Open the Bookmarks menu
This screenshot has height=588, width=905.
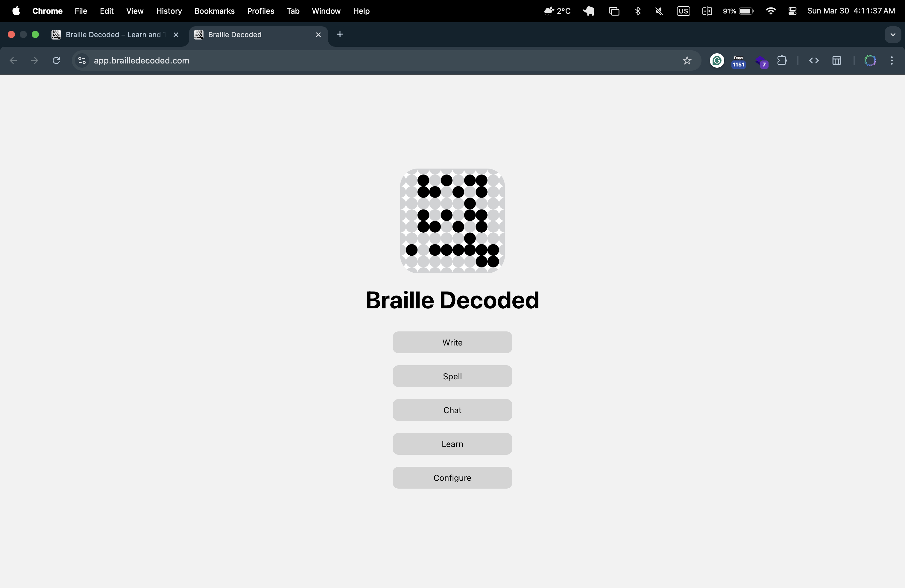click(x=214, y=11)
